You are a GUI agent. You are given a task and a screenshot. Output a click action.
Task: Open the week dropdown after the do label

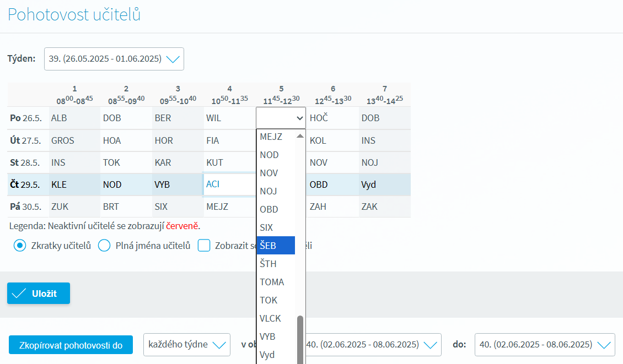pyautogui.click(x=545, y=345)
